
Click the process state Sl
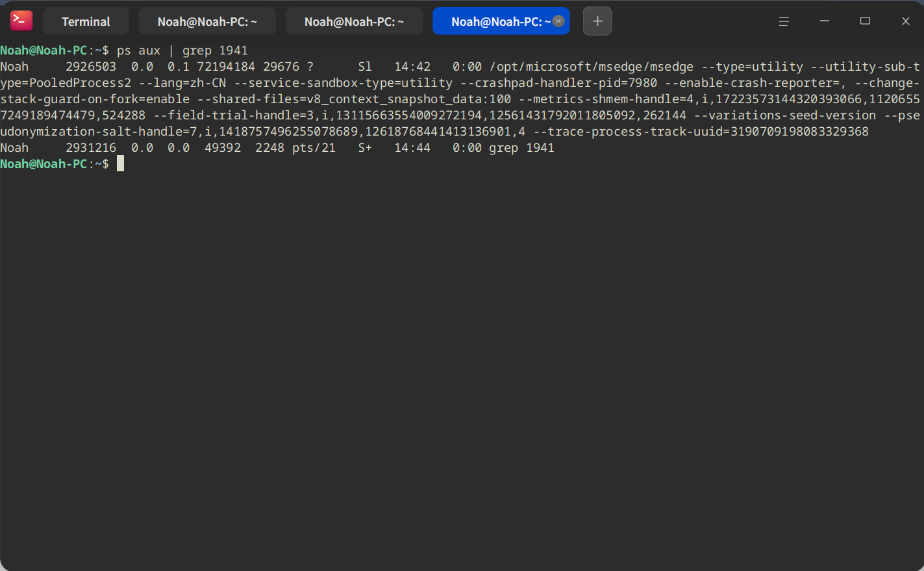365,67
